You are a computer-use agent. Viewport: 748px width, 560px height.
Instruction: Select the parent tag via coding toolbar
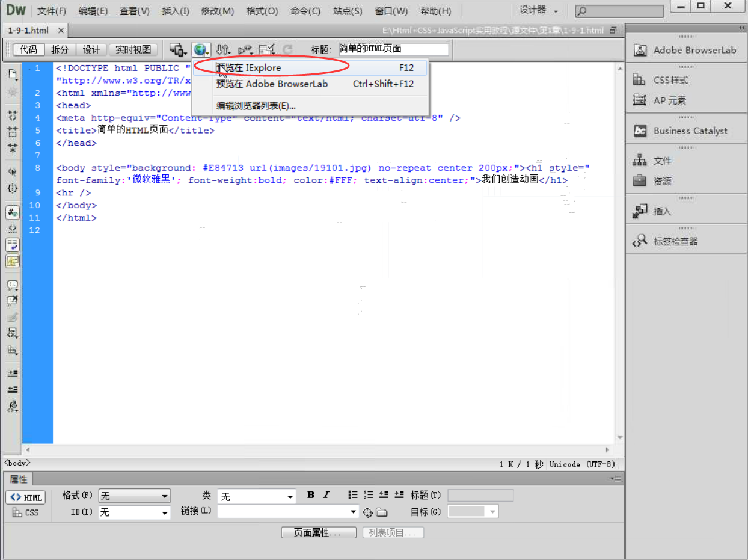[x=13, y=171]
